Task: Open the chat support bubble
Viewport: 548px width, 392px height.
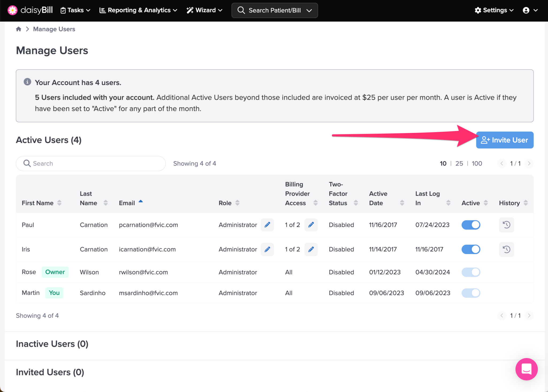Action: pos(526,369)
